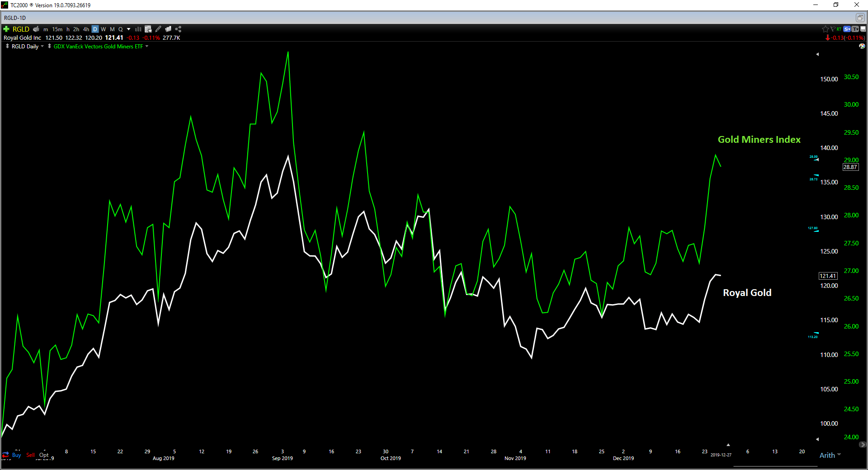Open the chart style bars icon
This screenshot has width=868, height=470.
point(138,29)
